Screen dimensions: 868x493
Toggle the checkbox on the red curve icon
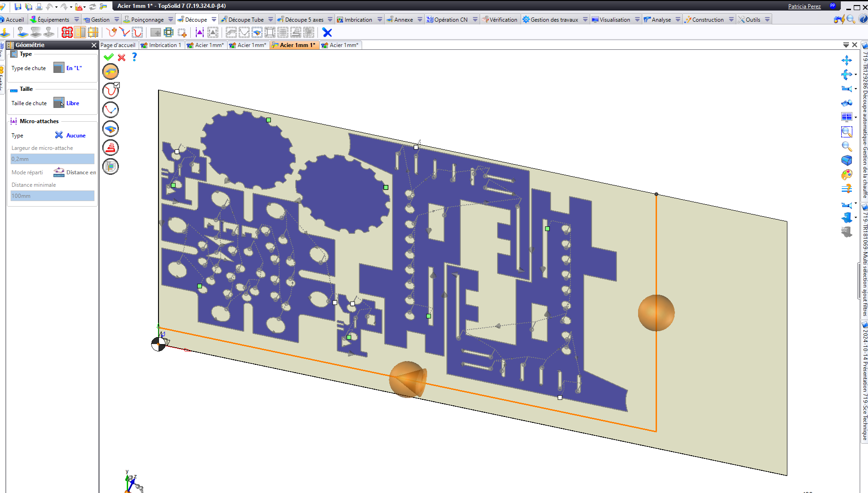[x=117, y=85]
